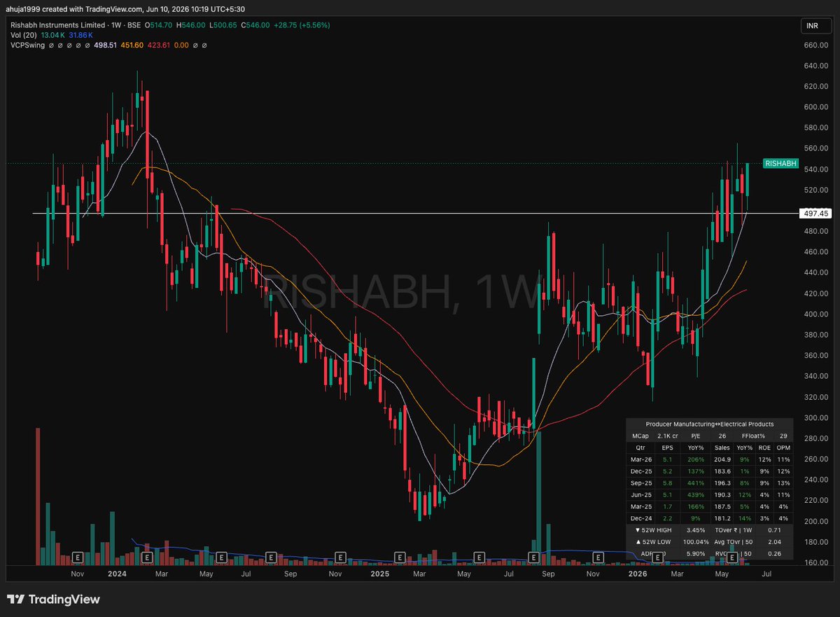Viewport: 840px width, 617px height.
Task: Click the earnings E marker near May 2024
Action: pos(221,557)
